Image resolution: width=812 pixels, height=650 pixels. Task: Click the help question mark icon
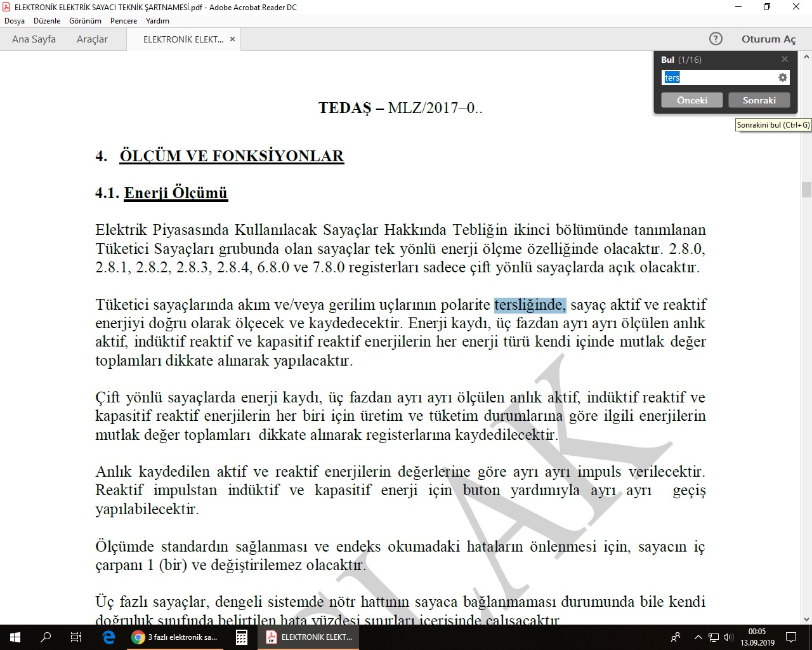716,39
